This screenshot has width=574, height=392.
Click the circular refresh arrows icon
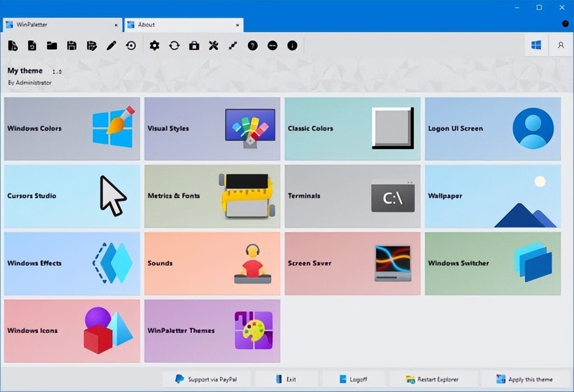pos(174,46)
